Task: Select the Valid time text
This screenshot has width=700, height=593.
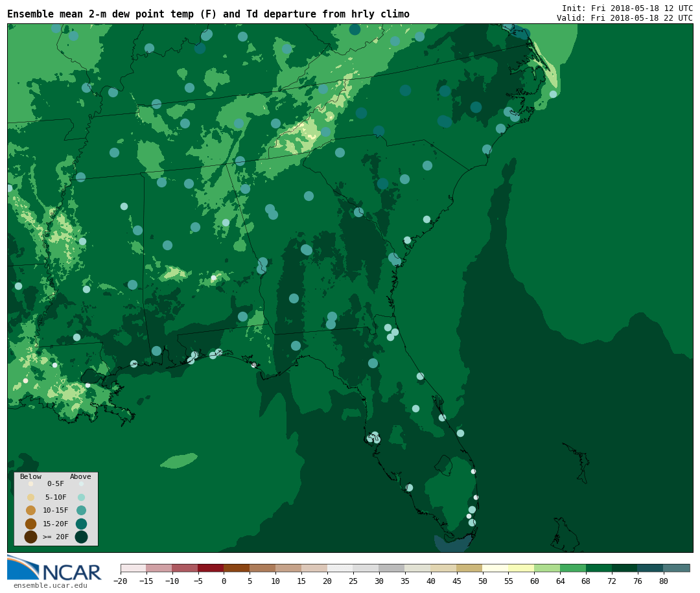Action: coord(625,18)
